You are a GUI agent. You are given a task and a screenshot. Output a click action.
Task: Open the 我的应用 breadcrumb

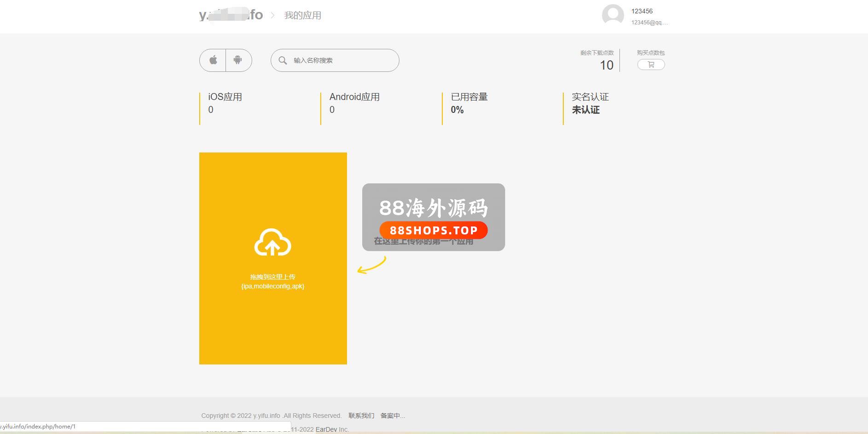pos(302,16)
